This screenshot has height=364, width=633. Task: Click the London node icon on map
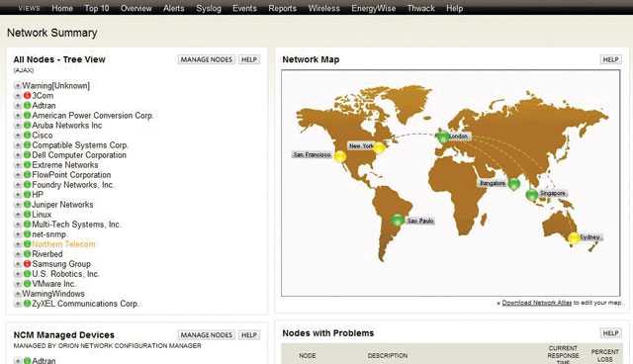(443, 137)
